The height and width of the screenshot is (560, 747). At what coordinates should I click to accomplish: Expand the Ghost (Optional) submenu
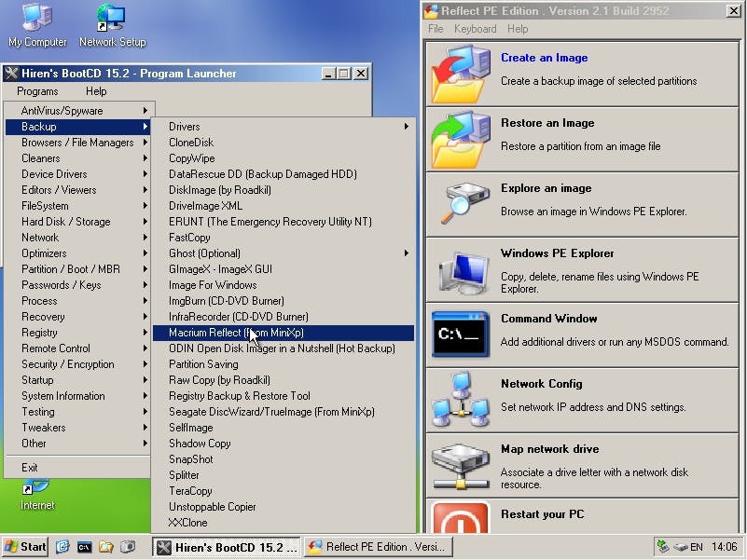point(284,253)
